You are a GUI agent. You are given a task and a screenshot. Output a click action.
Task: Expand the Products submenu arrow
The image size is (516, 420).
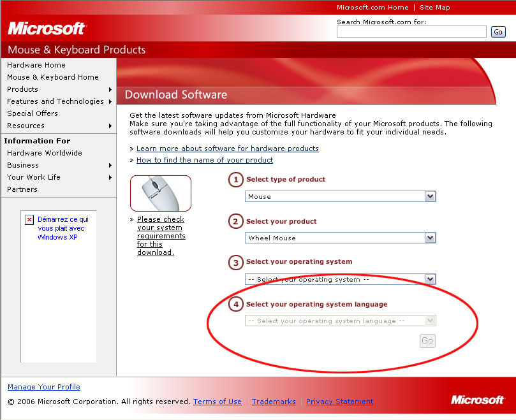tap(110, 89)
